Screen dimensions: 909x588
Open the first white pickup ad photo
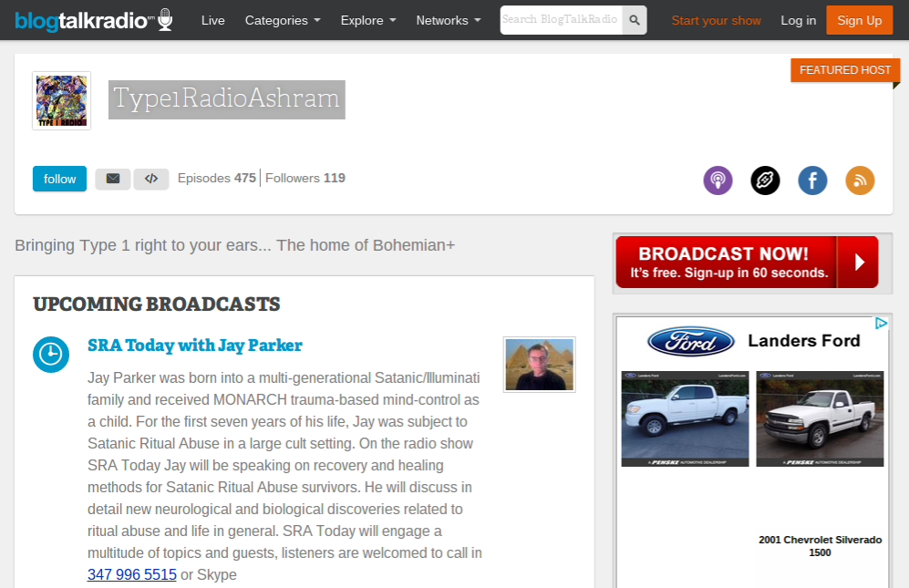pos(686,418)
